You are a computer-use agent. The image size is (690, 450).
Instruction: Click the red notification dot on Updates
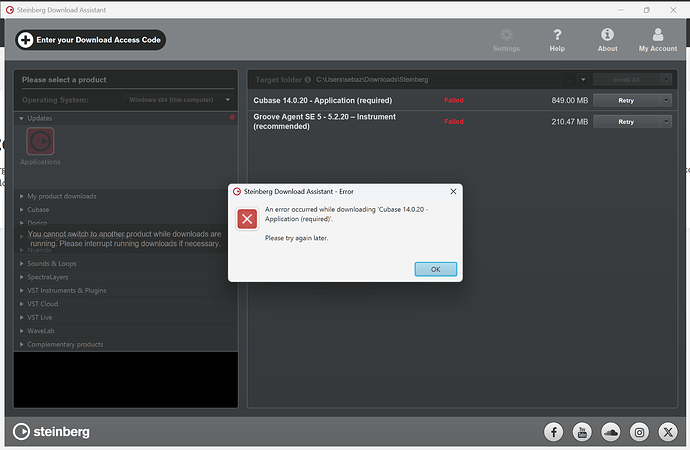232,117
